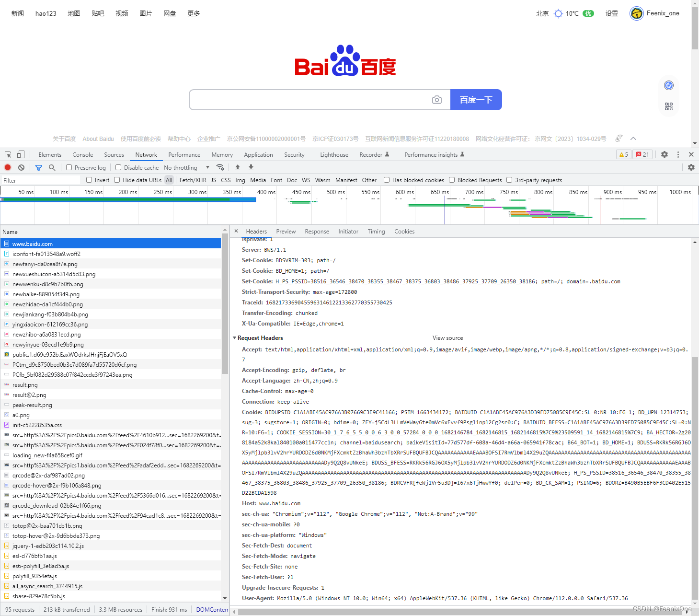Check the Invert filter checkbox
This screenshot has height=616, width=699.
click(x=89, y=180)
